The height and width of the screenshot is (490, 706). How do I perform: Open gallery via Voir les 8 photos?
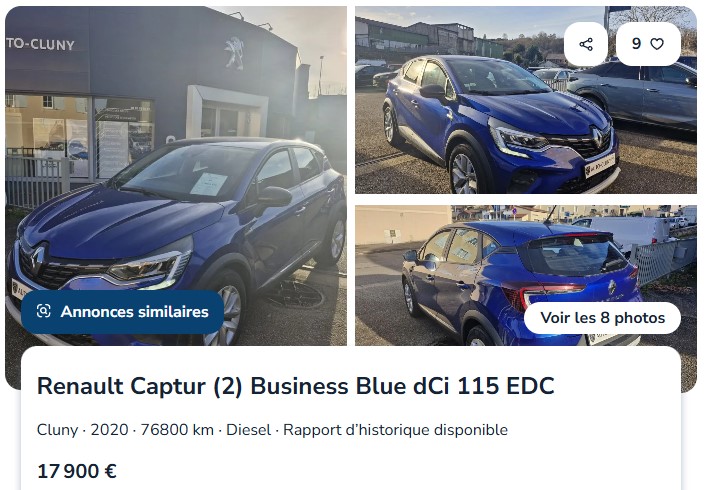[602, 318]
